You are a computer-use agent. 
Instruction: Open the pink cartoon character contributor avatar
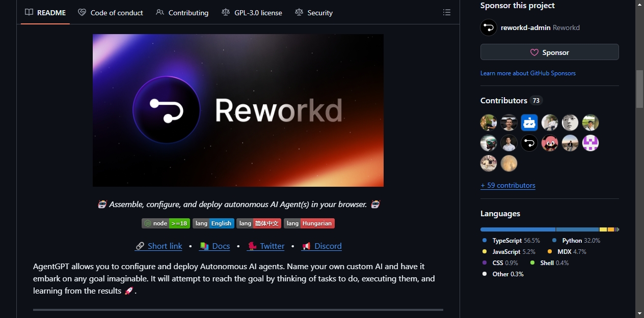(550, 143)
